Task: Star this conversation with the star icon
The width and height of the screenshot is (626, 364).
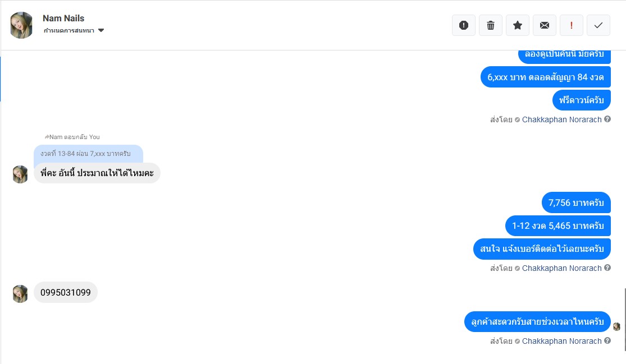Action: (518, 25)
